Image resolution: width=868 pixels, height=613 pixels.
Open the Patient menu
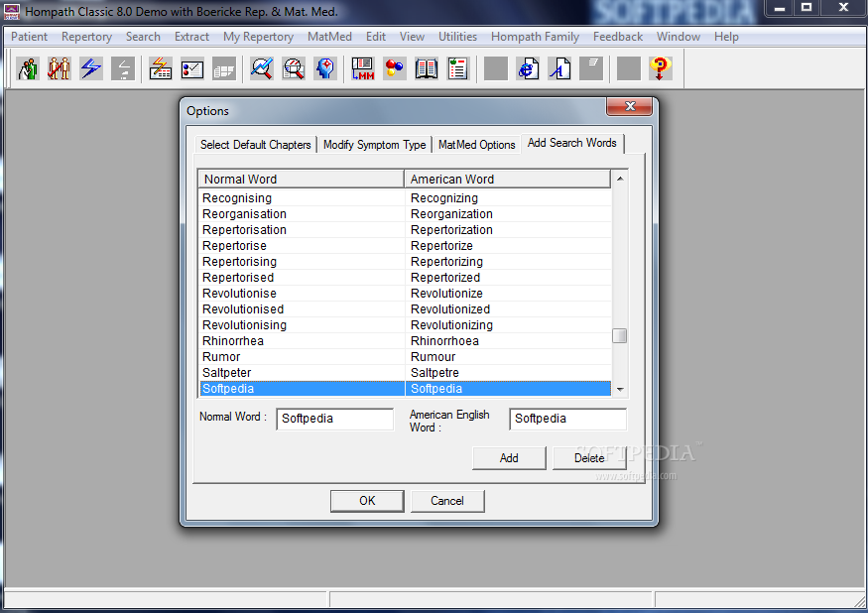point(30,37)
